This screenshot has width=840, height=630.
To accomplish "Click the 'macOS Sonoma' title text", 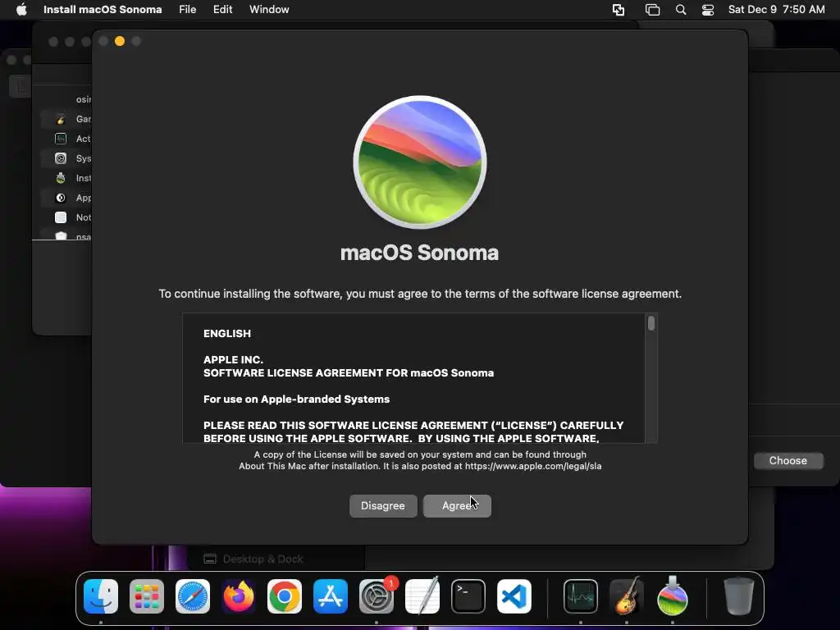I will [419, 253].
